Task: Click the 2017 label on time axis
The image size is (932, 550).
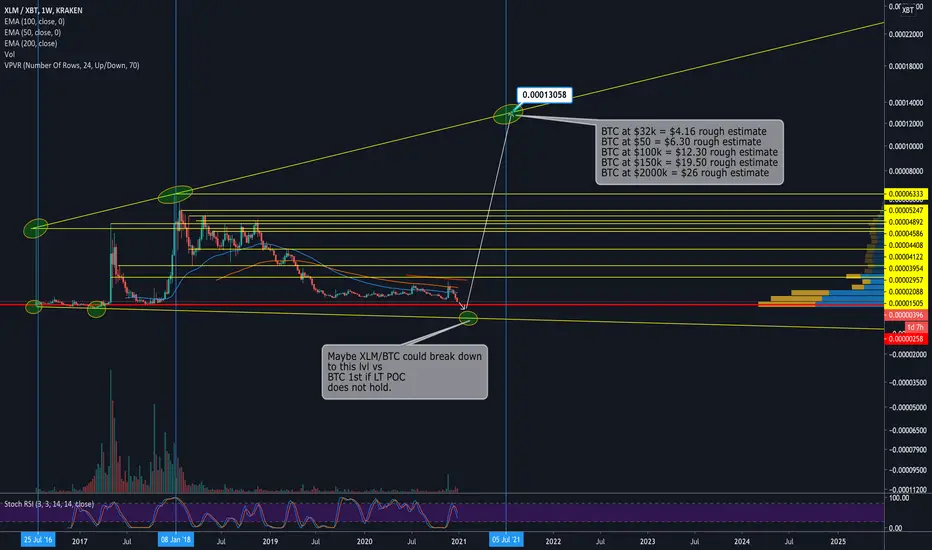Action: point(80,542)
